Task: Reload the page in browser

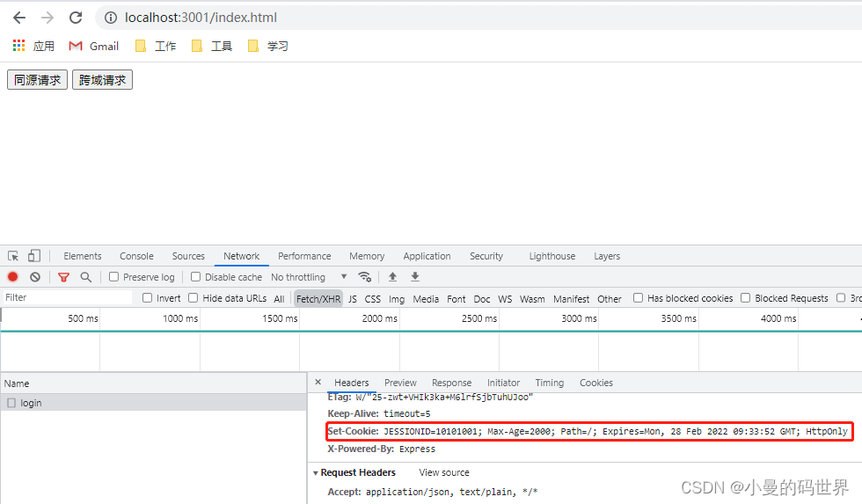Action: click(x=76, y=18)
